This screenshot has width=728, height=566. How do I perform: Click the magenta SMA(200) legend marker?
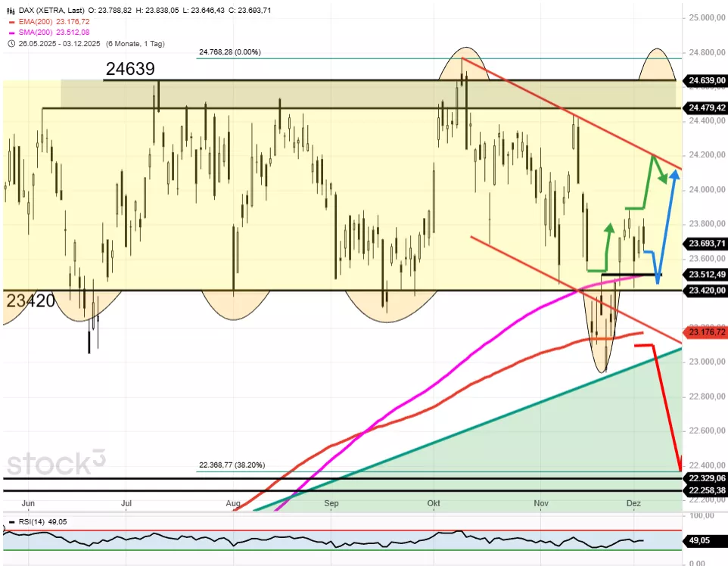11,33
